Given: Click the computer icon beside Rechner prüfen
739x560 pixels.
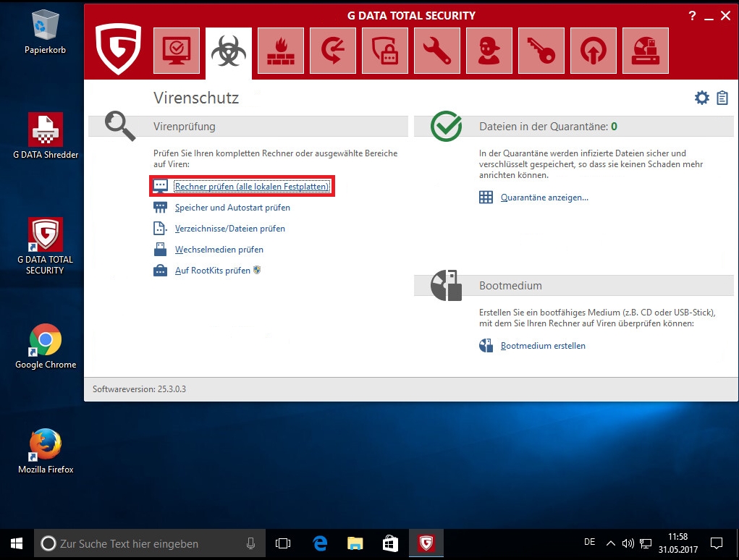Looking at the screenshot, I should tap(160, 186).
